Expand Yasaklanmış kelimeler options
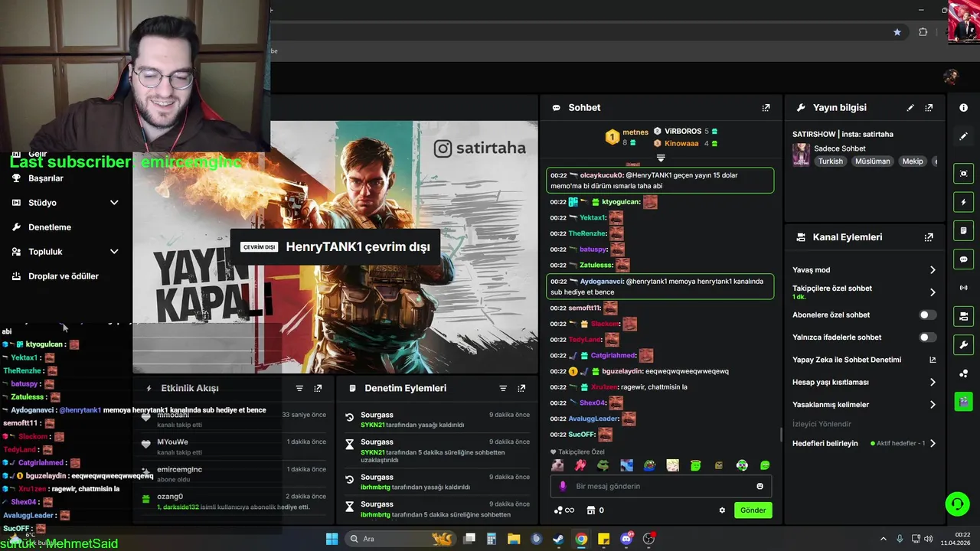The image size is (980, 551). 933,405
